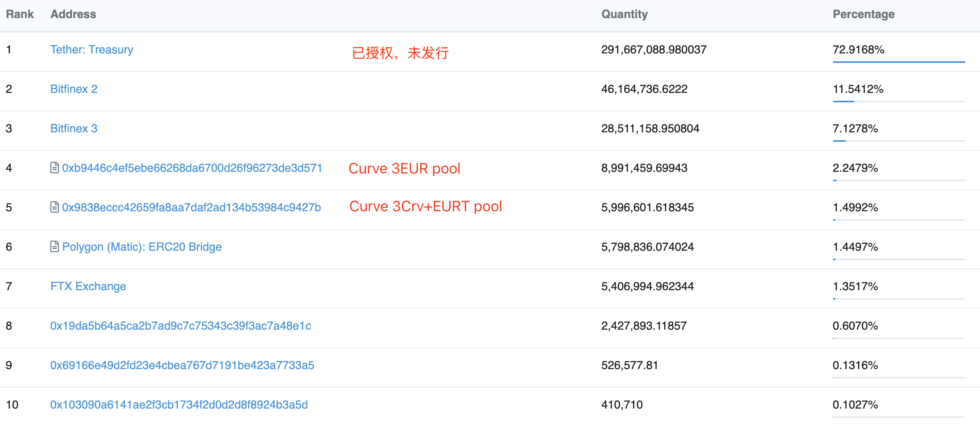Select quantity 8,991,459.69943
Image resolution: width=980 pixels, height=425 pixels.
coord(644,168)
